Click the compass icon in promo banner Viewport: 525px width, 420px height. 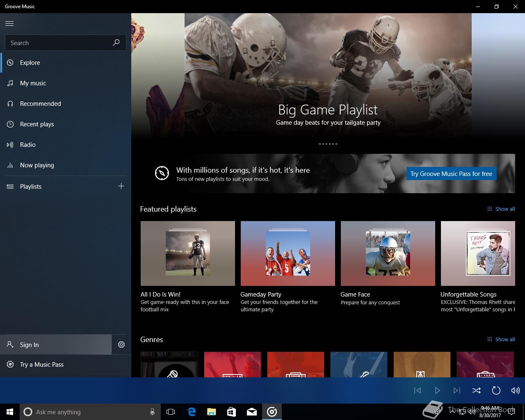tap(162, 173)
